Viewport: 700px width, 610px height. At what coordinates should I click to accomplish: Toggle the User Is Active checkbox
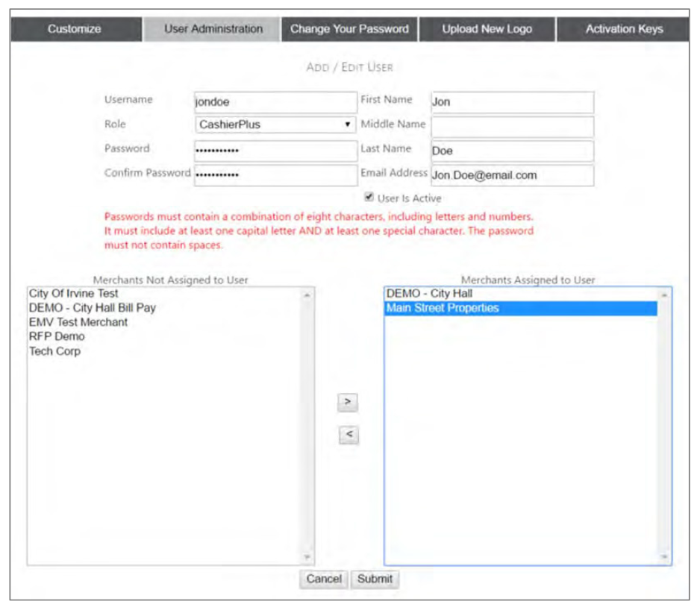[x=369, y=198]
